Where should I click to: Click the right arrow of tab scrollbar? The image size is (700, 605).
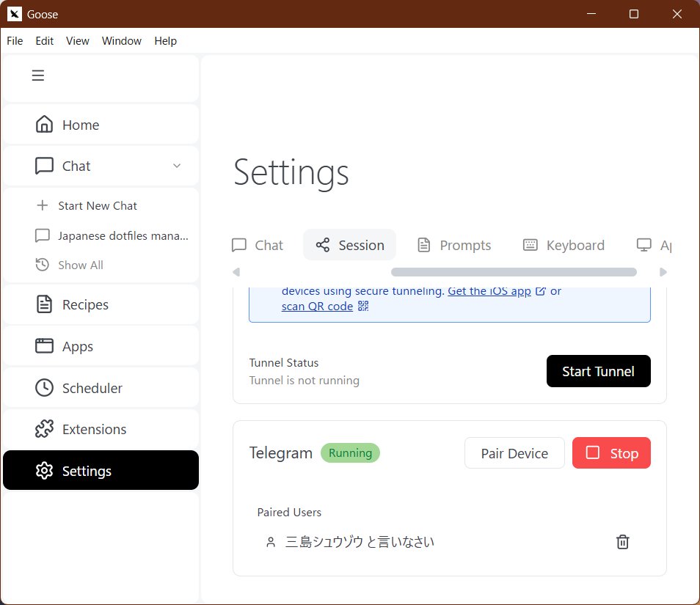[663, 272]
